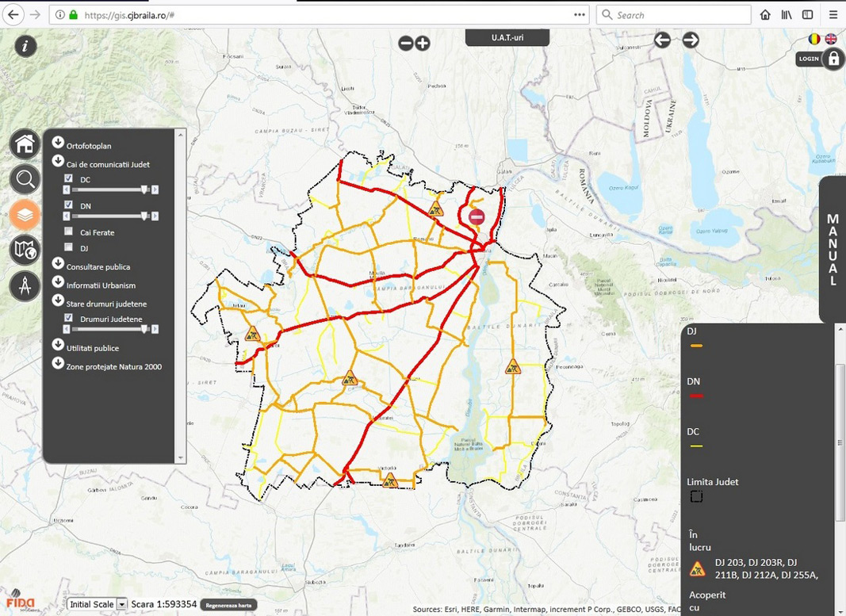Go to previous map extent arrow

[x=663, y=40]
